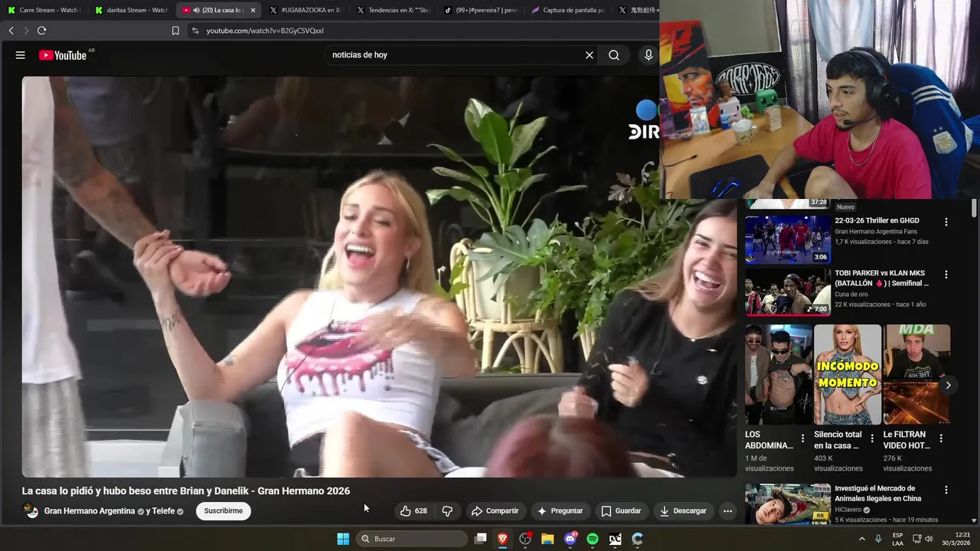This screenshot has width=980, height=551.
Task: Open File Explorer from taskbar
Action: (x=547, y=539)
